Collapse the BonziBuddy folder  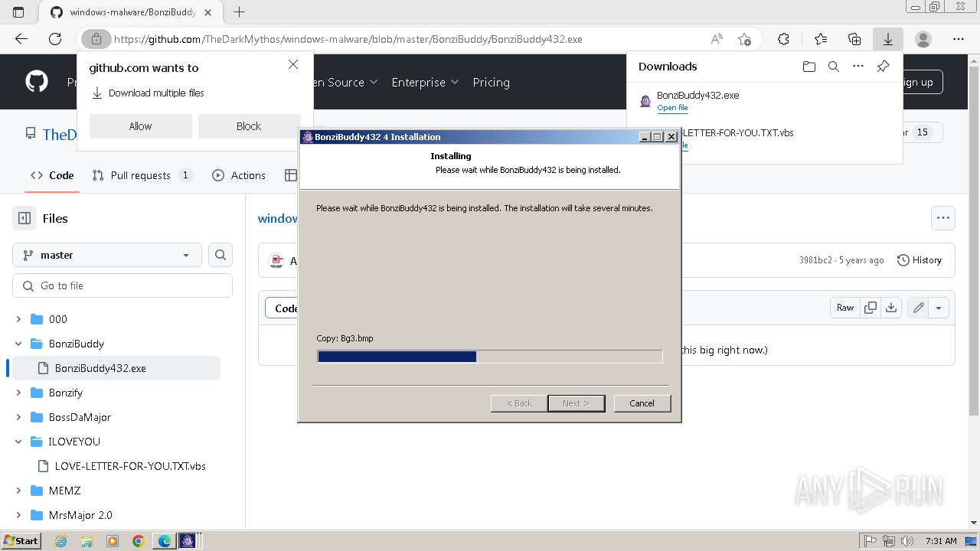pyautogui.click(x=18, y=344)
